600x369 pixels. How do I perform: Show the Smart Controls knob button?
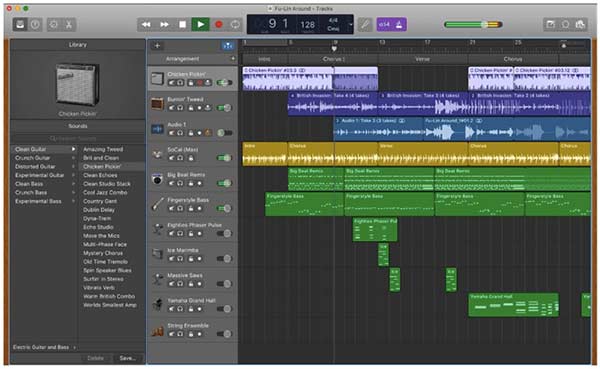click(54, 24)
